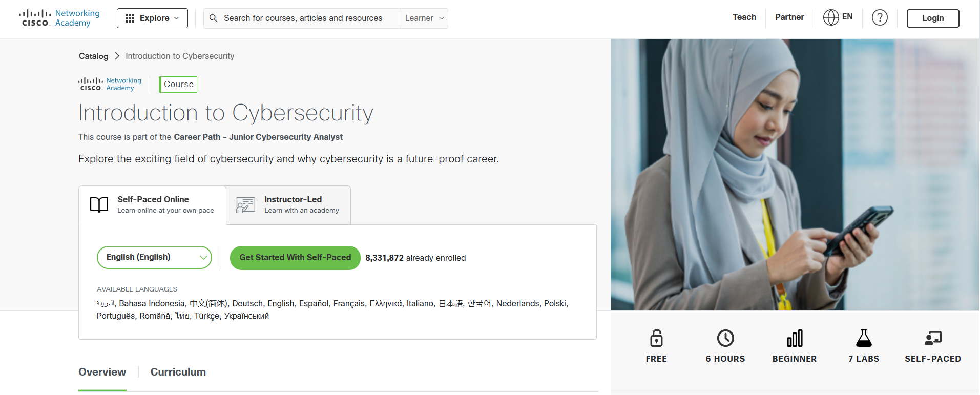980x395 pixels.
Task: Click the EN language globe icon
Action: (x=830, y=17)
